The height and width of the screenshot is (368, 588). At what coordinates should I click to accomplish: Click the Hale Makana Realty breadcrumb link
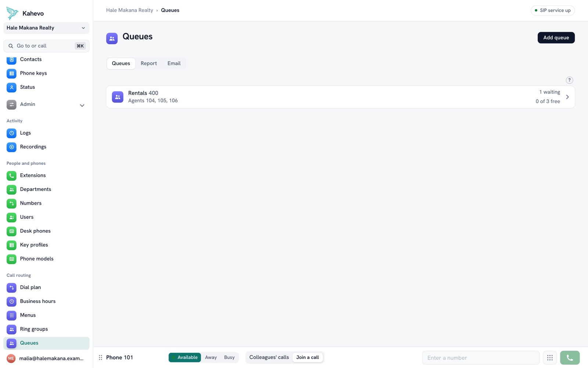pyautogui.click(x=130, y=10)
